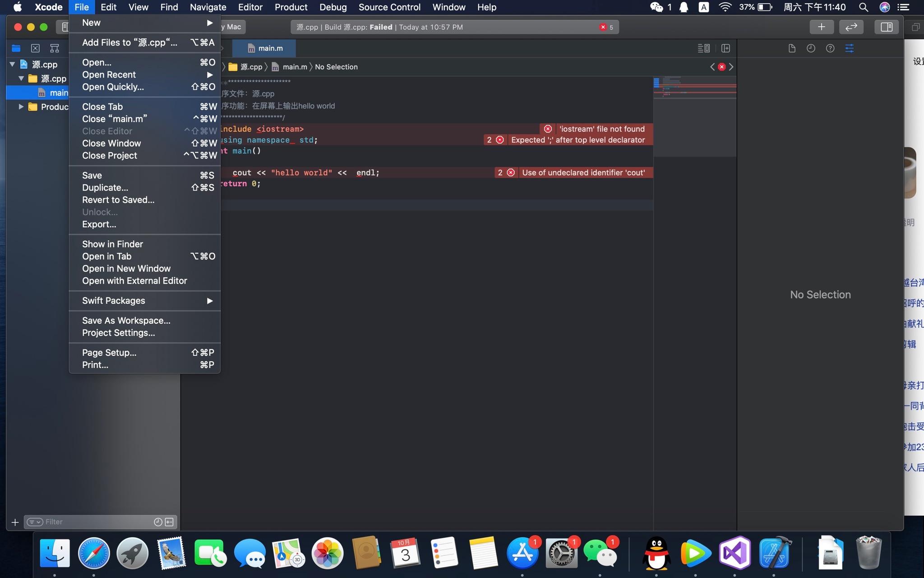Select the main.m editor tab

(x=265, y=48)
